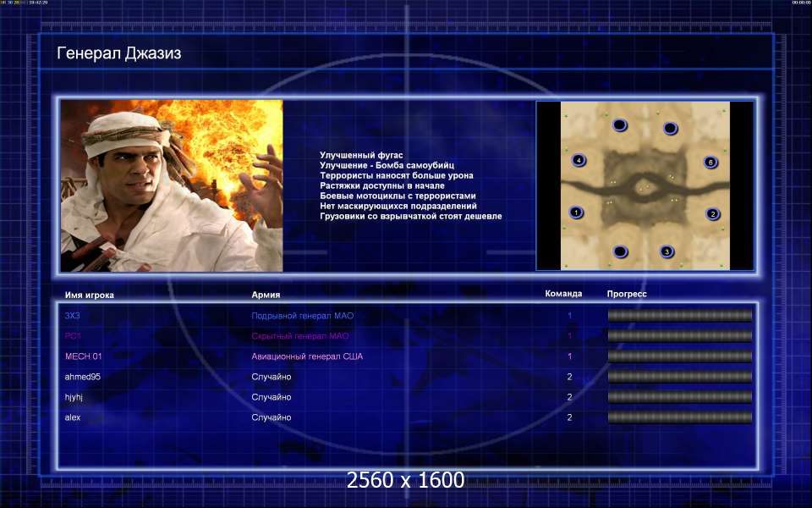Click start position marker 6 on the map
The image size is (812, 508).
click(x=710, y=162)
